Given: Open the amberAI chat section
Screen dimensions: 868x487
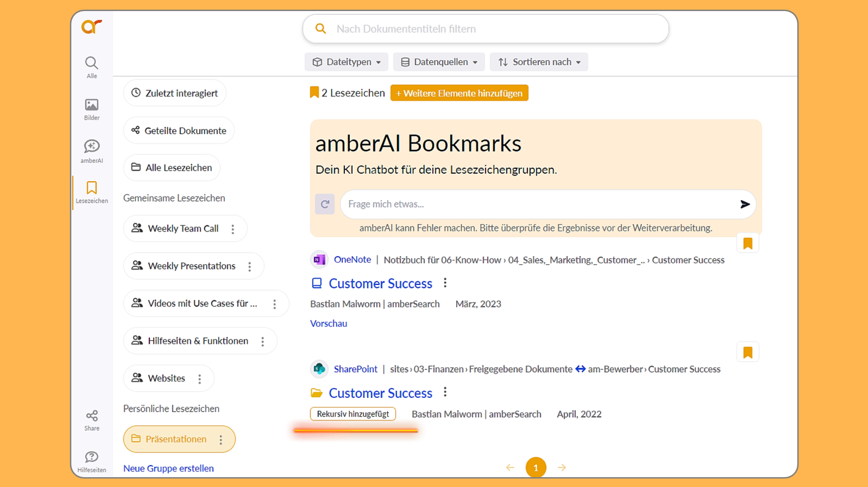Looking at the screenshot, I should [x=92, y=151].
